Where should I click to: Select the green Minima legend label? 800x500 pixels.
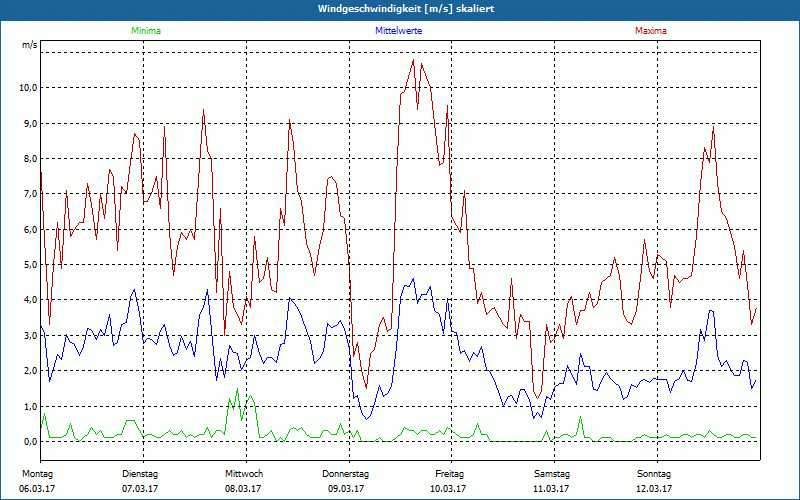[146, 31]
